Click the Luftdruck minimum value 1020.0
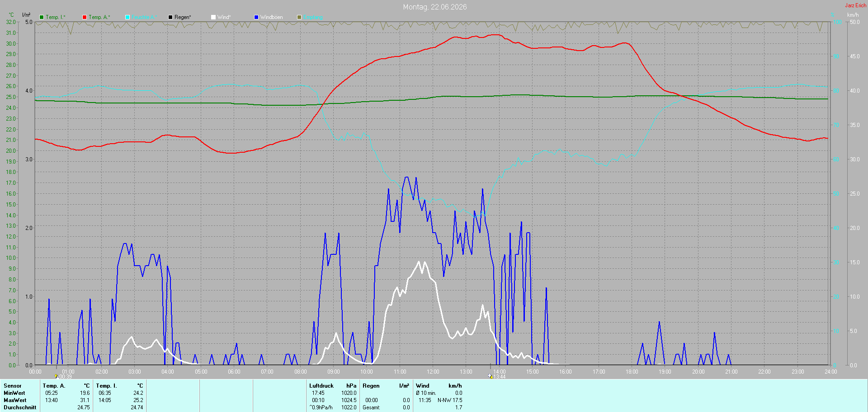868x412 pixels. click(349, 393)
